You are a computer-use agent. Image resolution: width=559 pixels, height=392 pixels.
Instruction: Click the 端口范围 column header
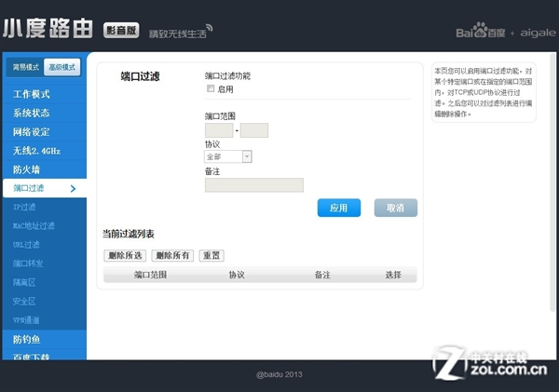pyautogui.click(x=150, y=275)
